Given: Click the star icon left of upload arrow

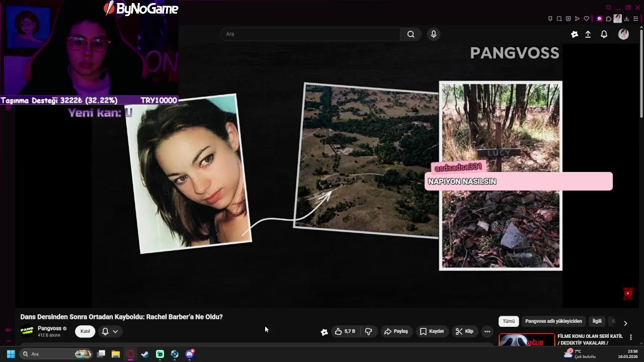Looking at the screenshot, I should [575, 34].
